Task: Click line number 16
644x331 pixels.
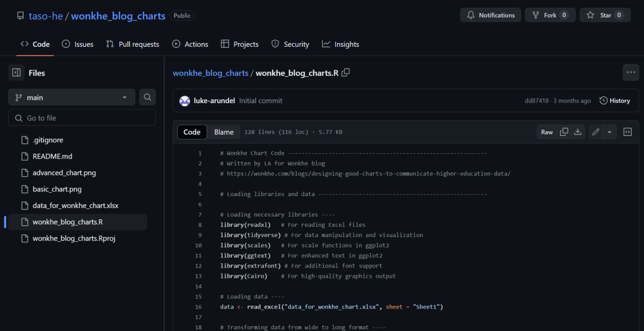Action: coord(199,307)
